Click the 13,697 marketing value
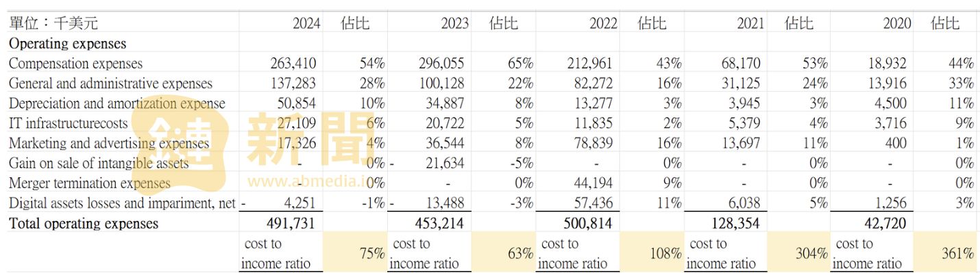The image size is (980, 273). click(x=742, y=144)
